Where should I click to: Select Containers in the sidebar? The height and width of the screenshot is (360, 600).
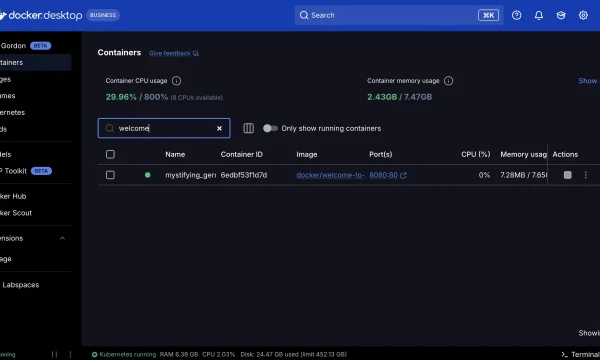pyautogui.click(x=35, y=62)
